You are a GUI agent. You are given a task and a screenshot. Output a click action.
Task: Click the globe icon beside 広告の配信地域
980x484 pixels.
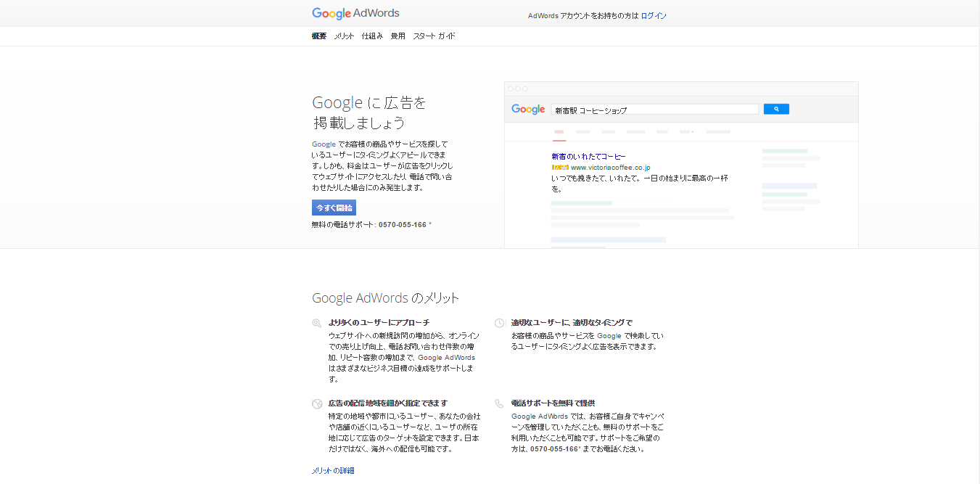pyautogui.click(x=317, y=403)
